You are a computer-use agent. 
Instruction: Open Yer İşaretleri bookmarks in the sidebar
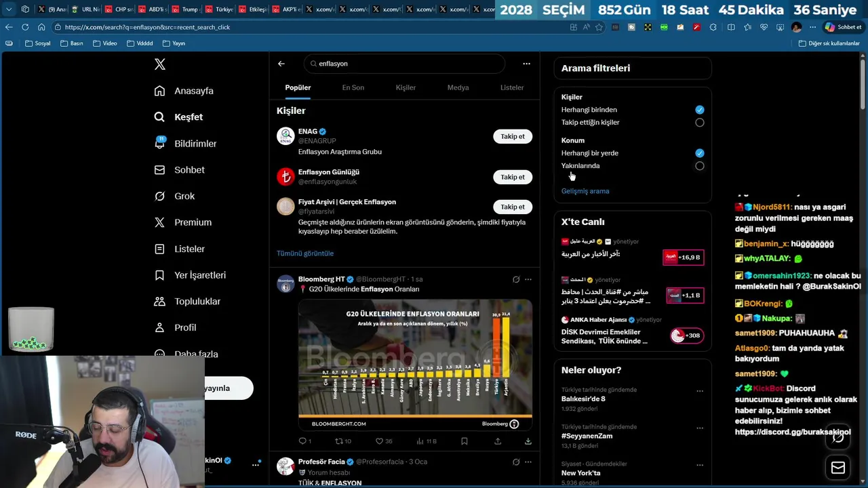[x=190, y=275]
